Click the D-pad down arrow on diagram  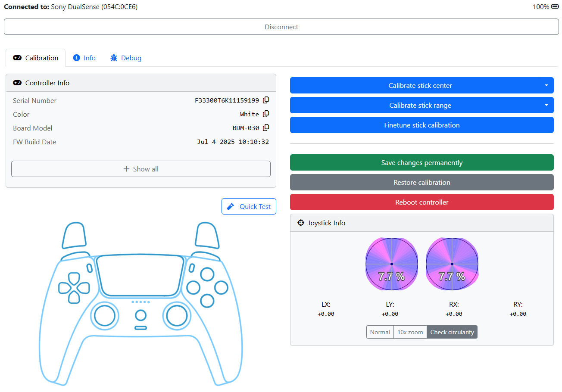[x=74, y=297]
